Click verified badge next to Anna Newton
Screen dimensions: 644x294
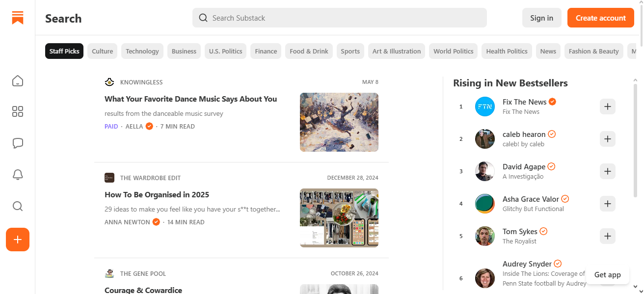point(156,222)
